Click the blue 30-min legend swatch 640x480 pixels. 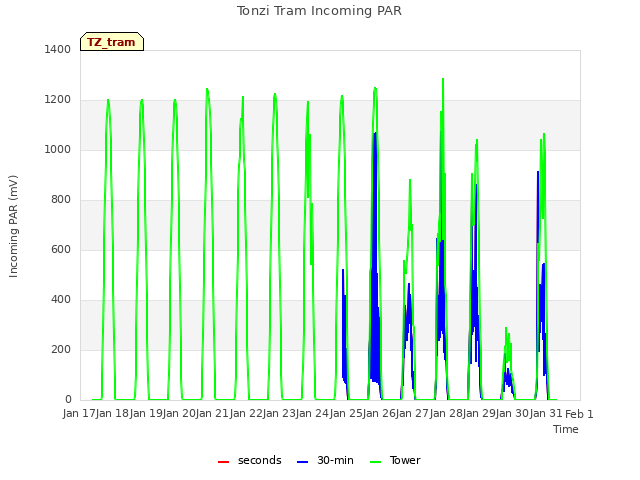pos(302,462)
